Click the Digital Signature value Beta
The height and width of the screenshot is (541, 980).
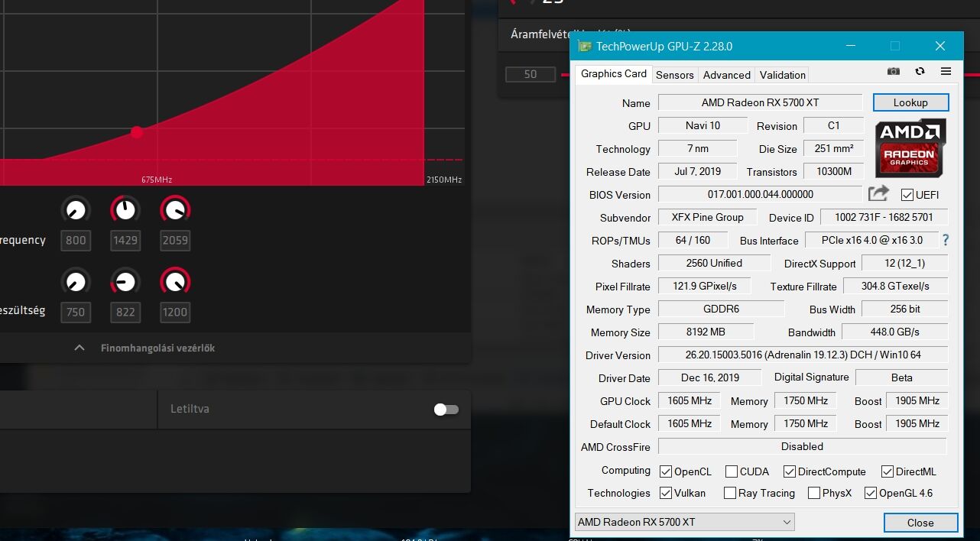901,377
